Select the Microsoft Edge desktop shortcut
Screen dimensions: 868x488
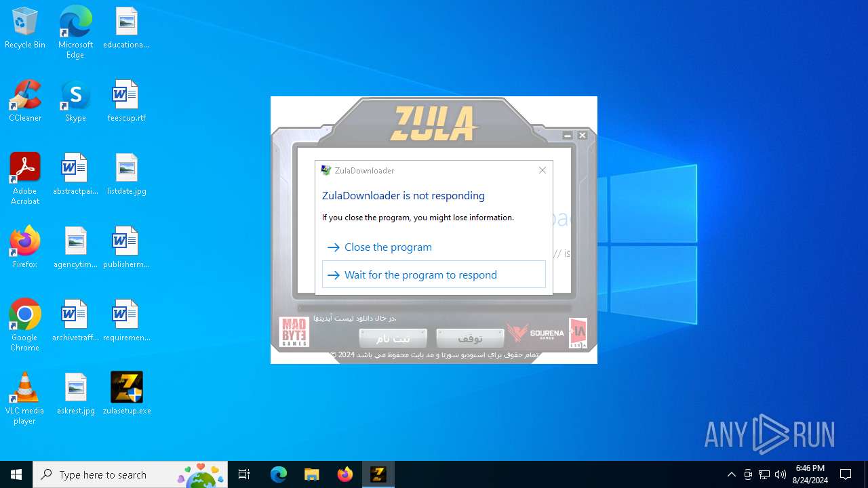(75, 33)
